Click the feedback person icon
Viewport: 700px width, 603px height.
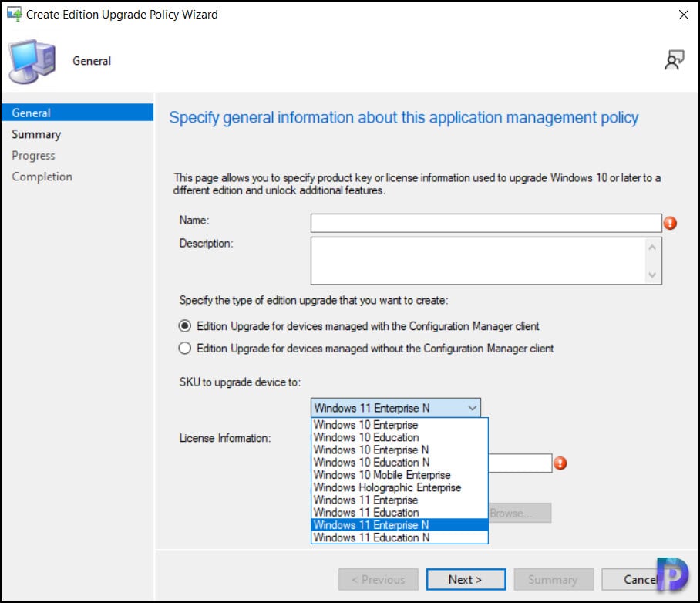(x=674, y=60)
